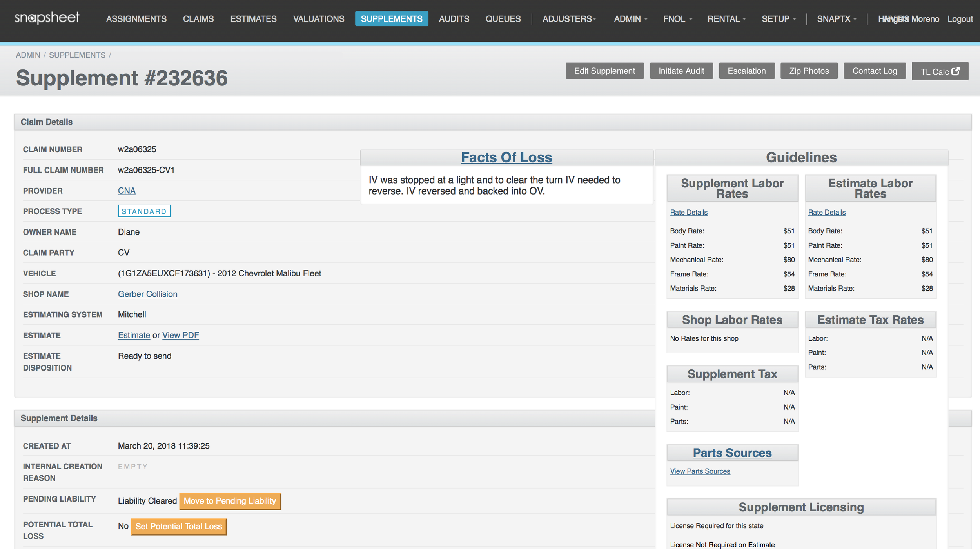Expand the FNOL dropdown

(677, 19)
